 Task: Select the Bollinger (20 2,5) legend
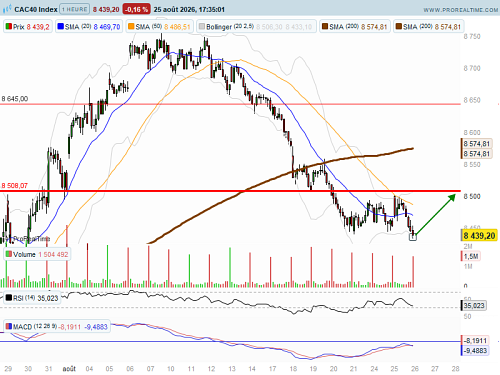click(256, 27)
